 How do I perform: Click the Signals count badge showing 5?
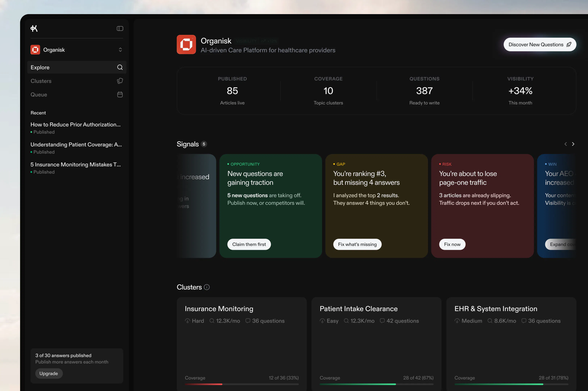click(x=204, y=144)
